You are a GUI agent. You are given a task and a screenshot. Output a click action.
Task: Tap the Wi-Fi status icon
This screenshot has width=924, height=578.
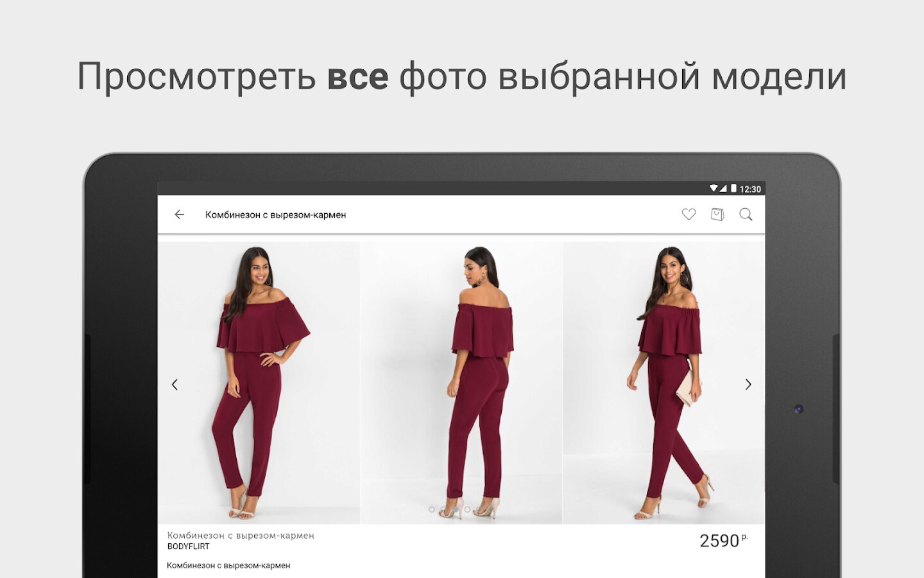pos(713,189)
